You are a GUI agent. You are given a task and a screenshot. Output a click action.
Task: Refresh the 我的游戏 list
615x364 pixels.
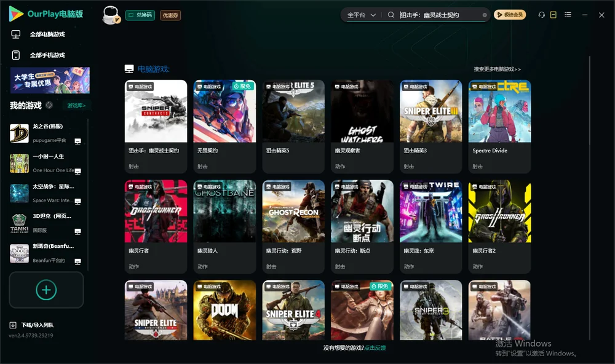pos(49,105)
